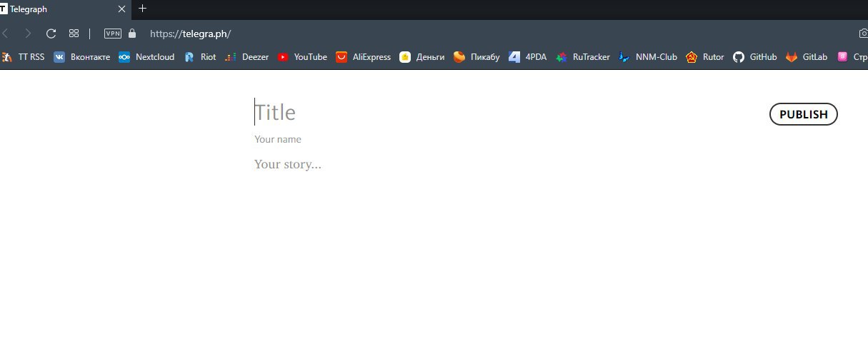Open the Деньги bookmark

click(422, 57)
